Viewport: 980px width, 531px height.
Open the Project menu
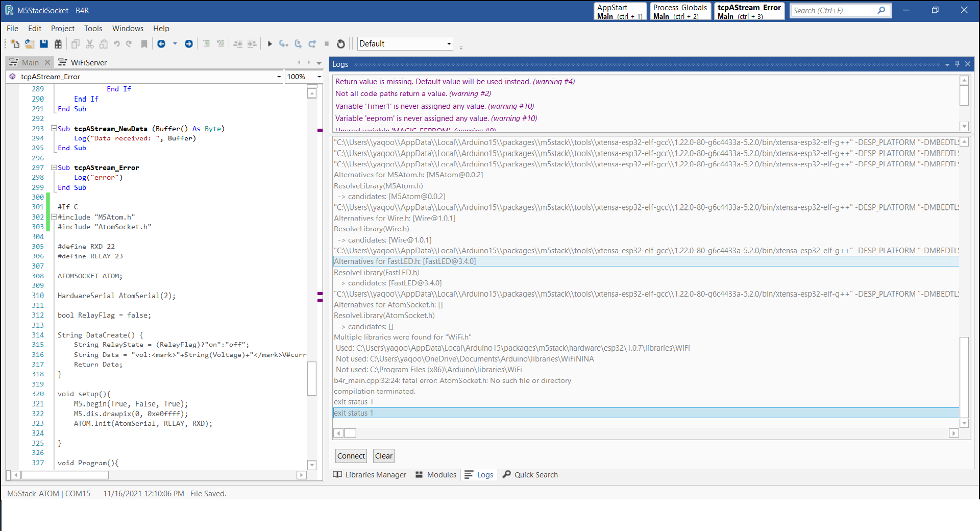click(62, 29)
